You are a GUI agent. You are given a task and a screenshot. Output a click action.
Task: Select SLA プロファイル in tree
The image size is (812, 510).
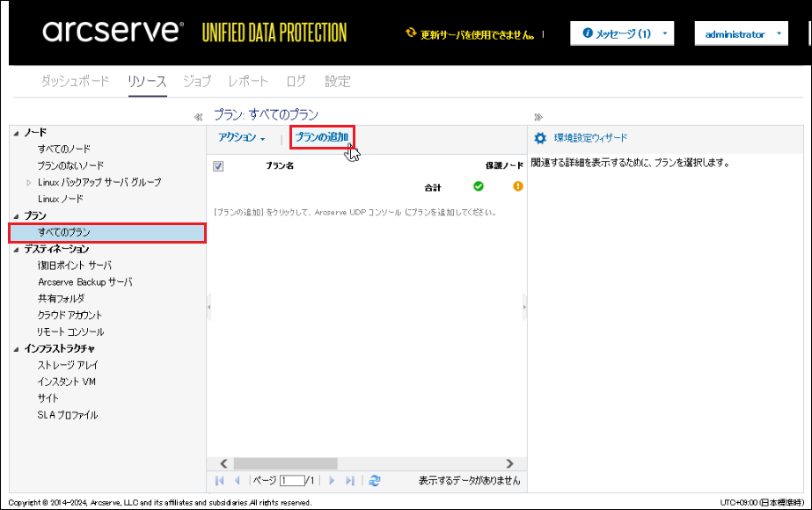pyautogui.click(x=68, y=415)
